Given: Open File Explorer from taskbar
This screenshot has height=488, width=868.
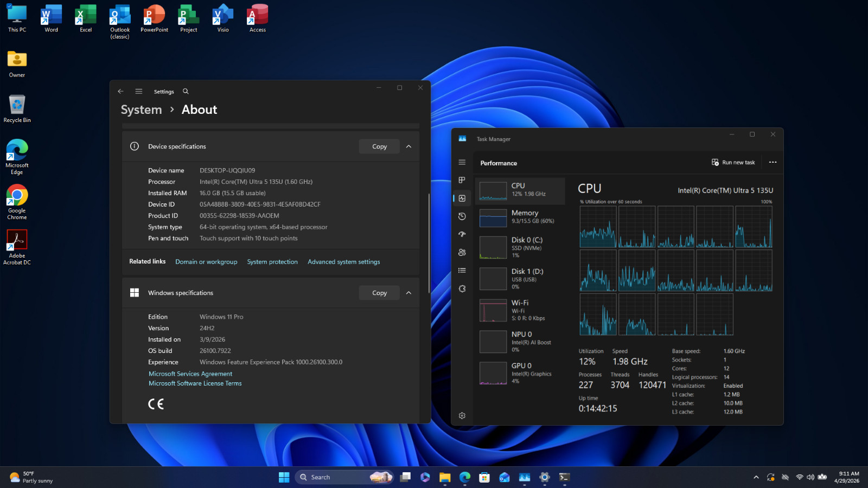Looking at the screenshot, I should coord(445,477).
